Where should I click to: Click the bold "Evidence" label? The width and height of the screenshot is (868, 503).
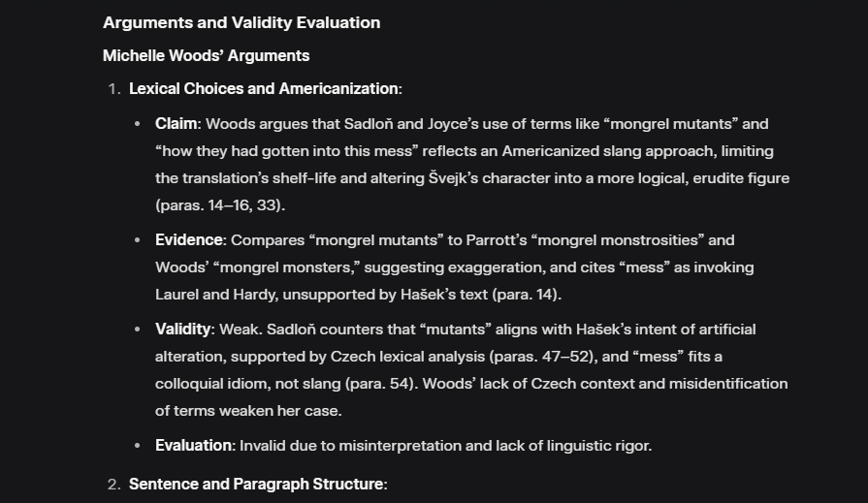[x=190, y=240]
